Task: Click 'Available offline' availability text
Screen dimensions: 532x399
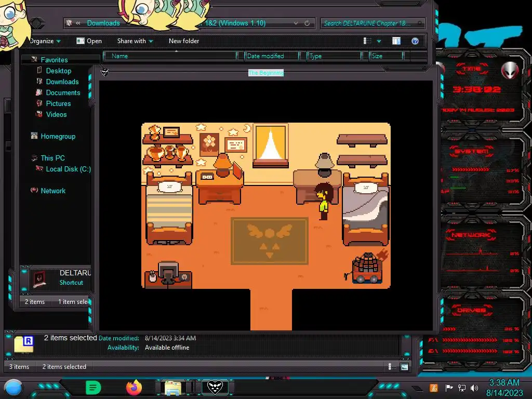Action: click(x=167, y=348)
